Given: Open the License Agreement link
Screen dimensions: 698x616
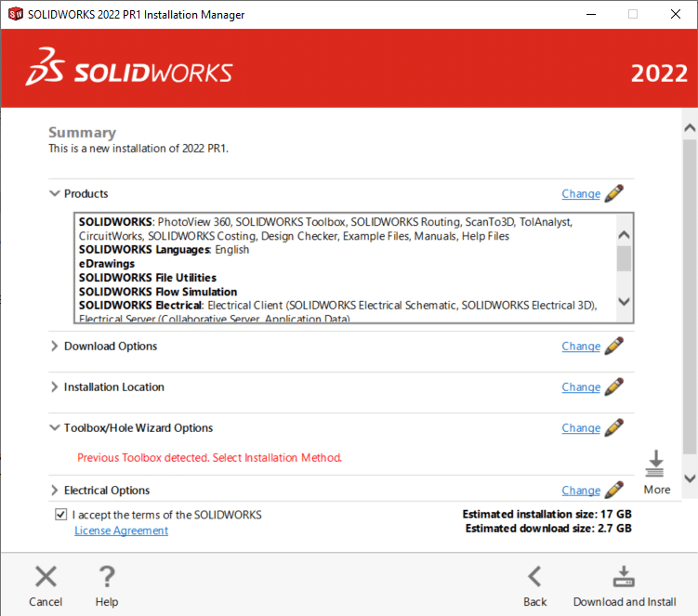Looking at the screenshot, I should (121, 531).
